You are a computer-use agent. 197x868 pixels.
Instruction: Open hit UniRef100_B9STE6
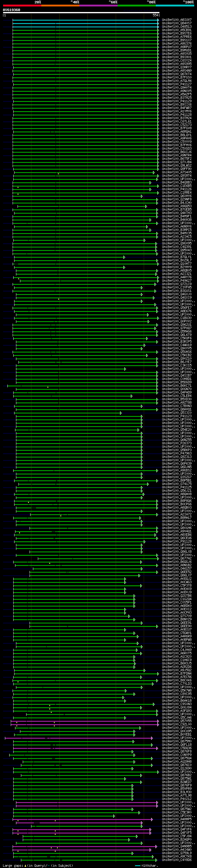tap(176, 33)
